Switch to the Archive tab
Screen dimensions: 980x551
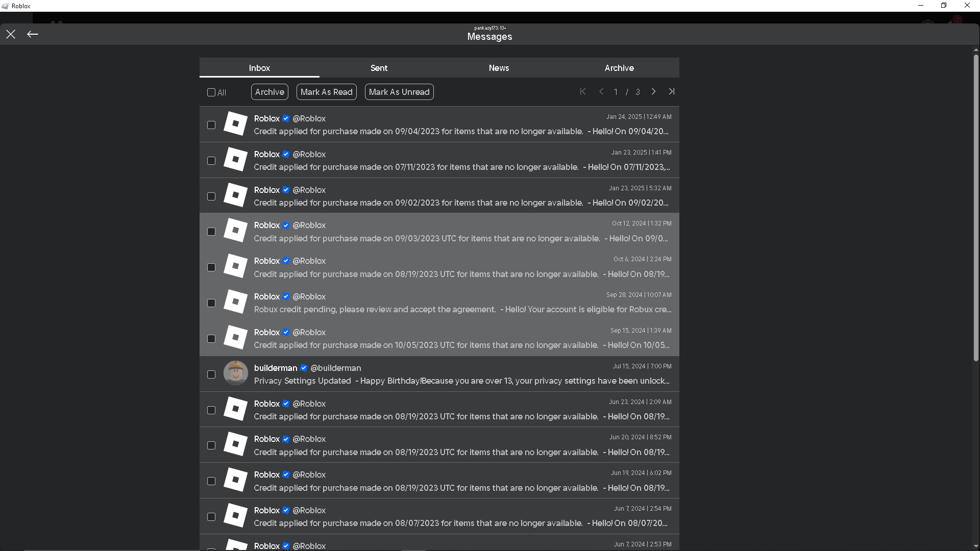(x=619, y=68)
